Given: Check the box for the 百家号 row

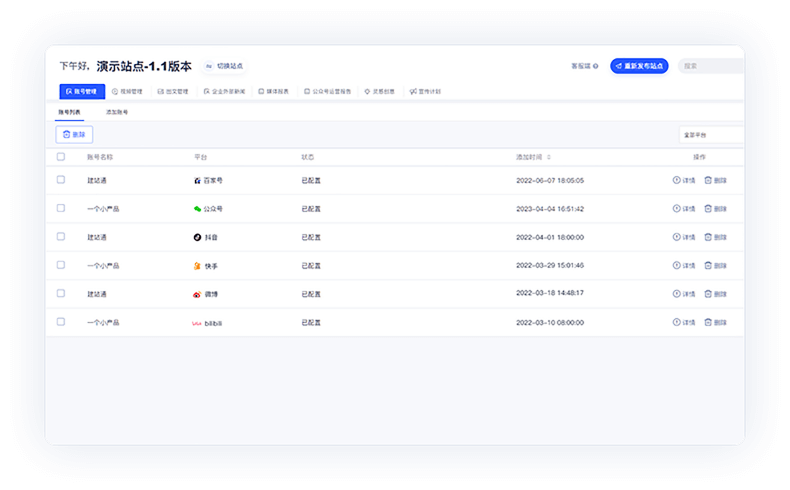Looking at the screenshot, I should (x=61, y=180).
